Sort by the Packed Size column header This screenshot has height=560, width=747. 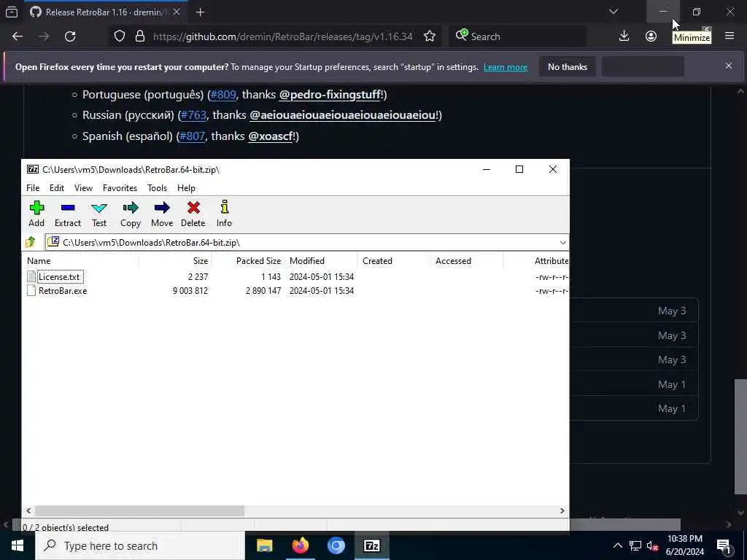(x=248, y=261)
